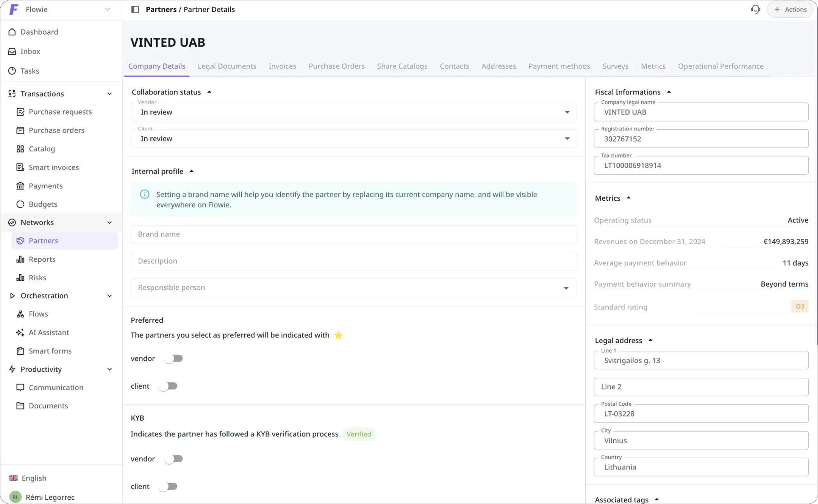The image size is (818, 504).
Task: Click the Description input field
Action: pyautogui.click(x=354, y=261)
